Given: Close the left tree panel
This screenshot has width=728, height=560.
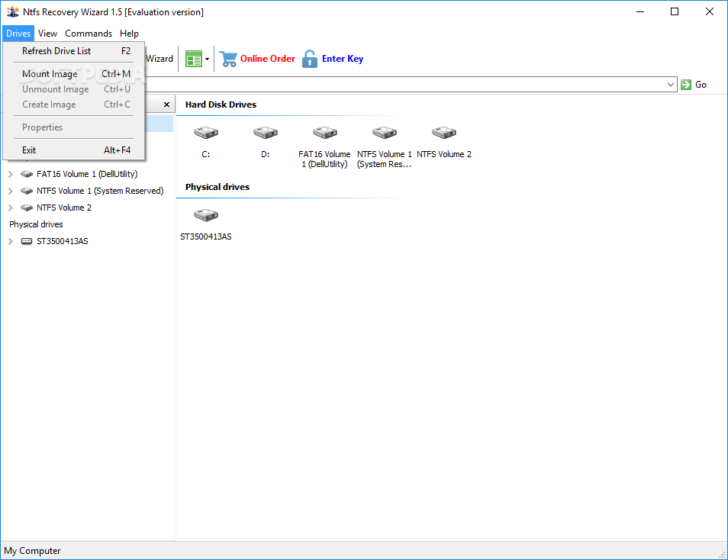Looking at the screenshot, I should coord(166,105).
